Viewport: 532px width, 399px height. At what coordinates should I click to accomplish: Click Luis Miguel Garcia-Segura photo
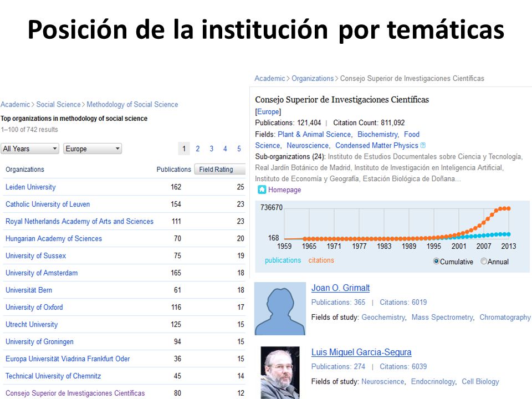tap(280, 372)
